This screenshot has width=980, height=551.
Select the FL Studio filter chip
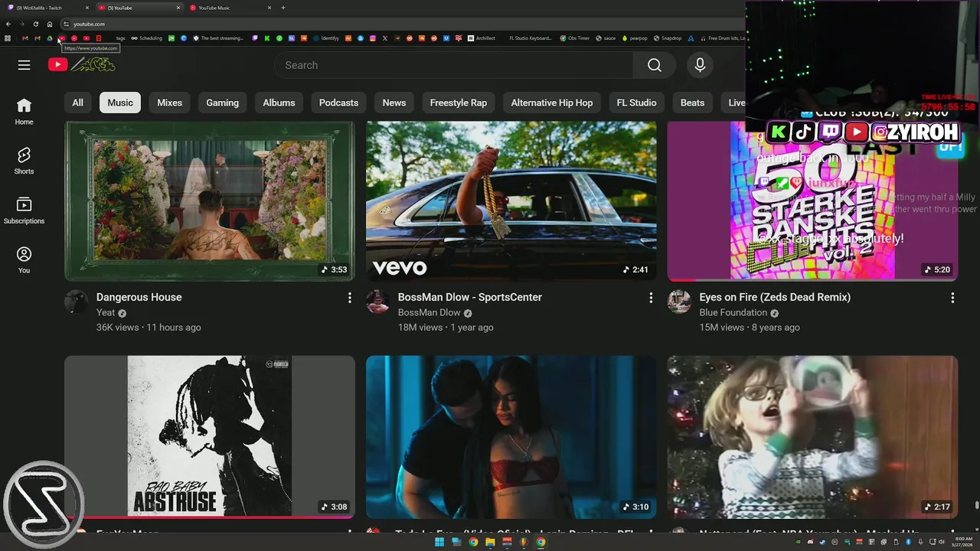(637, 103)
